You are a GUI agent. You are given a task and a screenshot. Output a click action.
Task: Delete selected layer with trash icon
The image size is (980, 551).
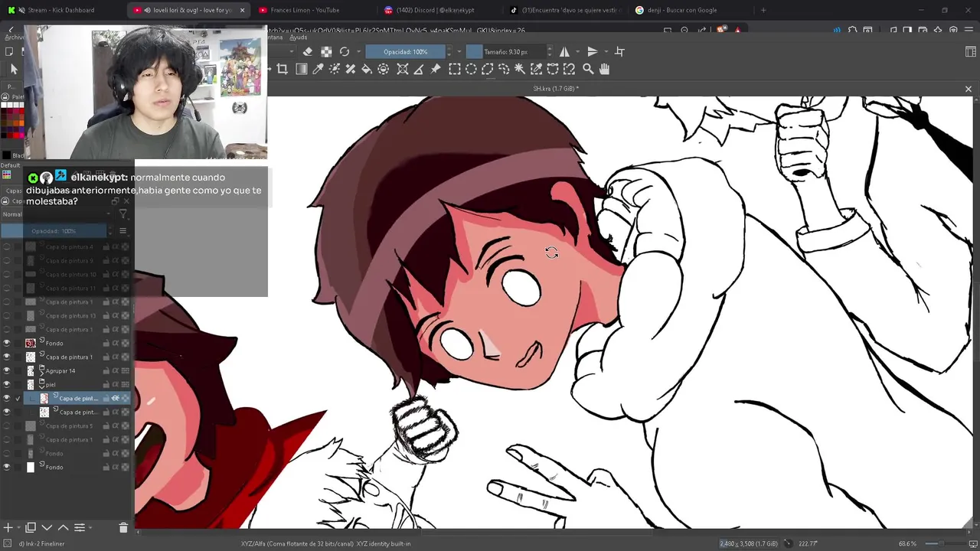(123, 527)
